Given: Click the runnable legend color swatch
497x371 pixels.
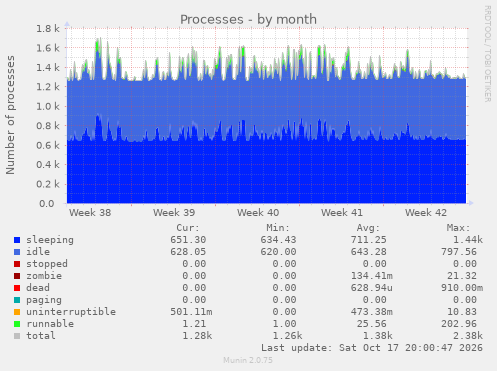Looking at the screenshot, I should pyautogui.click(x=17, y=324).
